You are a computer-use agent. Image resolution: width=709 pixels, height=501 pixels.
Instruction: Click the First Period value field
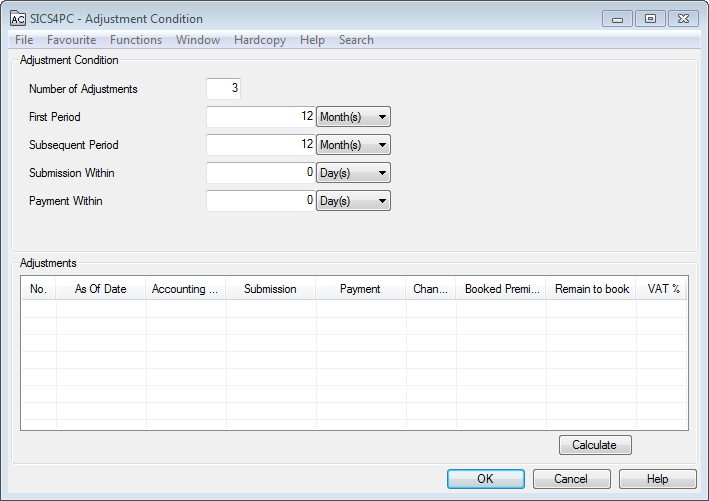pos(260,117)
